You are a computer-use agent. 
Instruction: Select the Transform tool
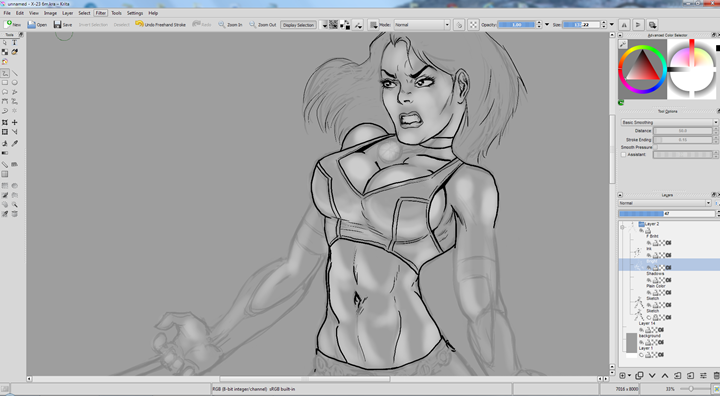click(x=5, y=122)
